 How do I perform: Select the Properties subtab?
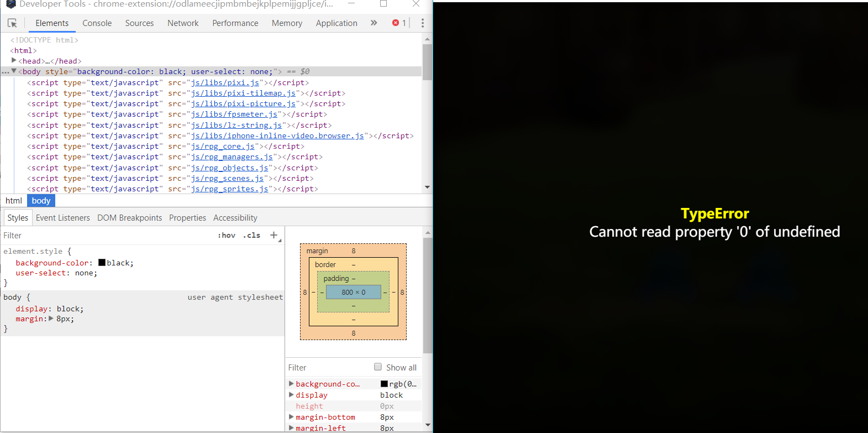click(187, 217)
